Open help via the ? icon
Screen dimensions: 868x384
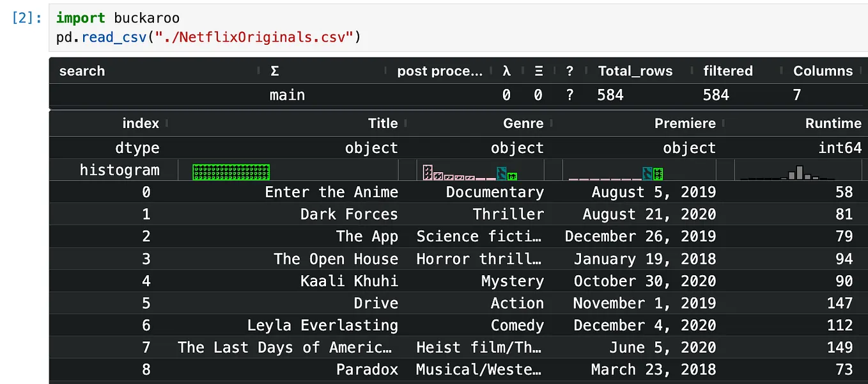pos(569,71)
